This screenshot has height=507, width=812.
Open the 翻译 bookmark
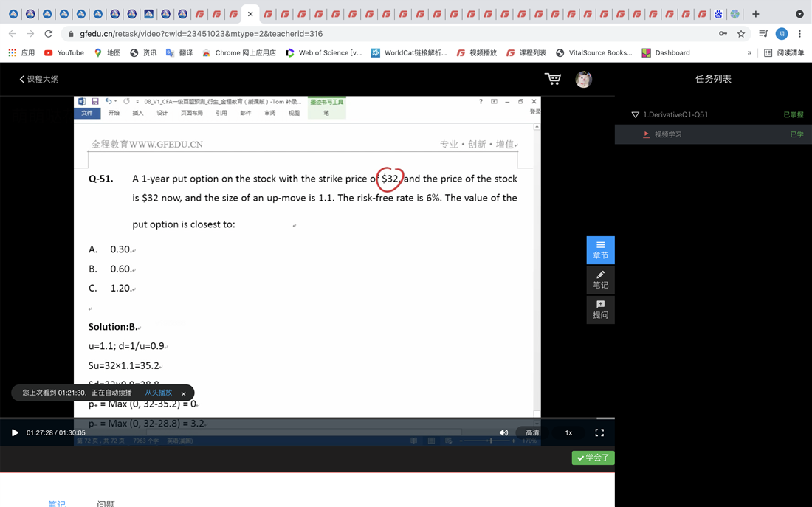(179, 53)
